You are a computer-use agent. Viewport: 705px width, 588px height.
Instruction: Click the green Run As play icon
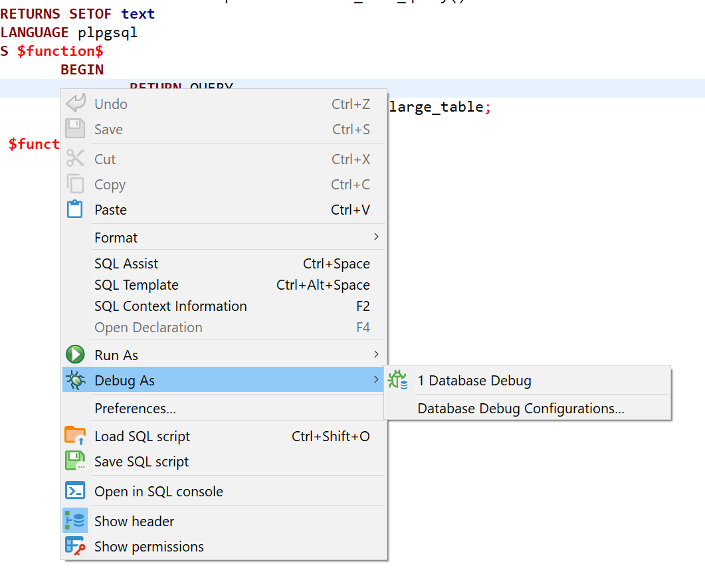click(x=74, y=353)
